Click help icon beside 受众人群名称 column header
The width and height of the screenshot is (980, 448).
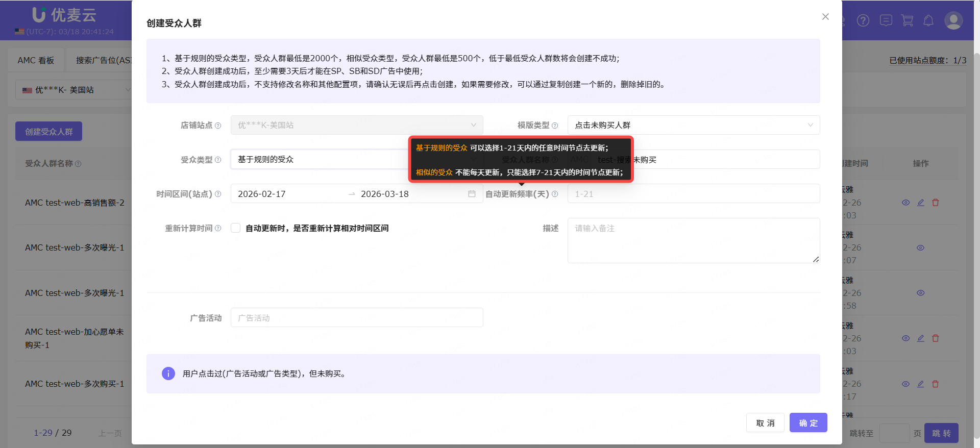(x=78, y=164)
